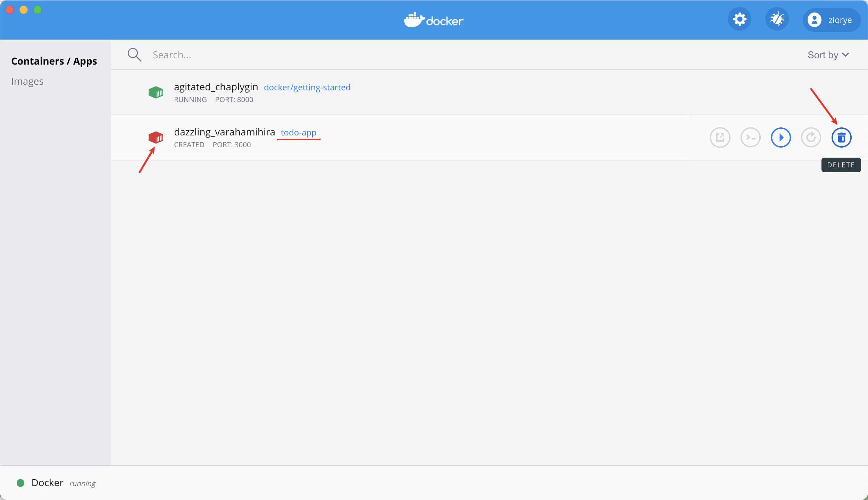
Task: Open the todo-app image link
Action: pyautogui.click(x=299, y=133)
